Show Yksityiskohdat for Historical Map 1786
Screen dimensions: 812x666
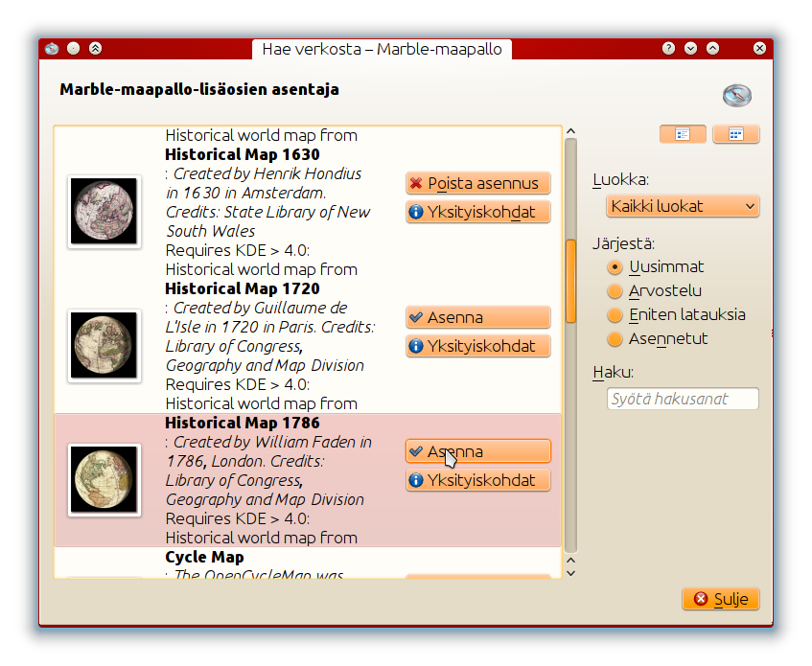pyautogui.click(x=478, y=480)
